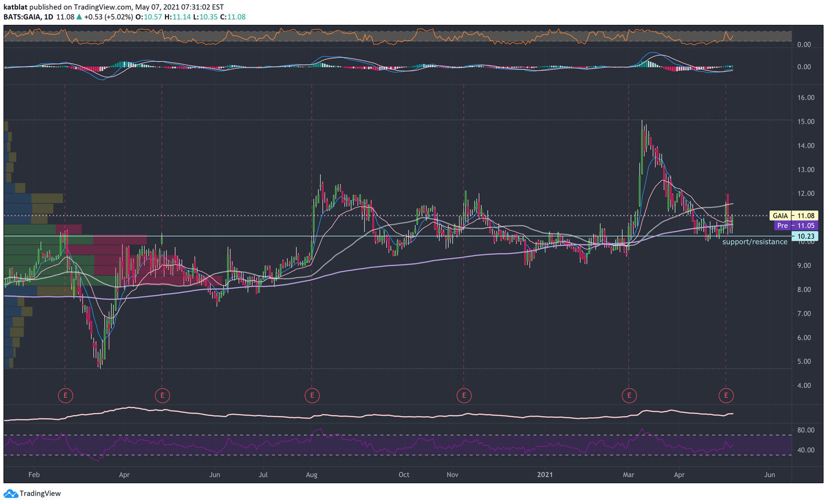Click the GAIA 11.08 price label on the axis
The image size is (827, 504).
pos(793,216)
